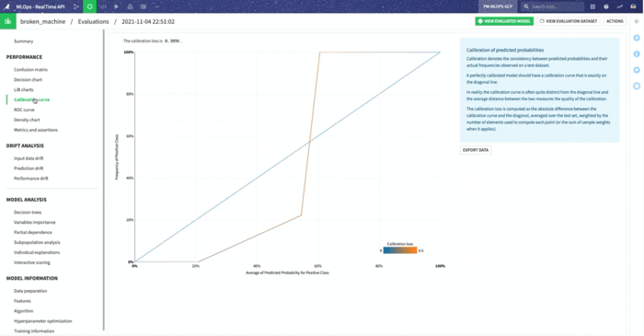Open ROC curve in sidebar
This screenshot has width=644, height=336.
coord(24,110)
